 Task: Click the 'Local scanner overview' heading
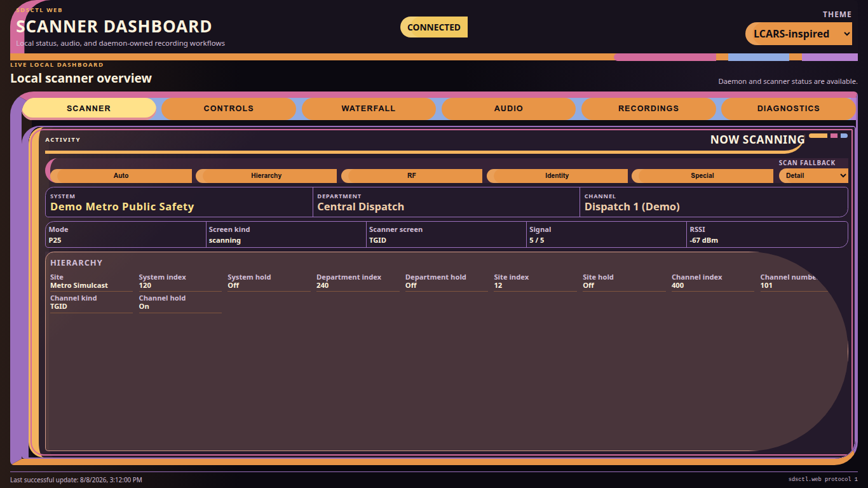point(81,78)
